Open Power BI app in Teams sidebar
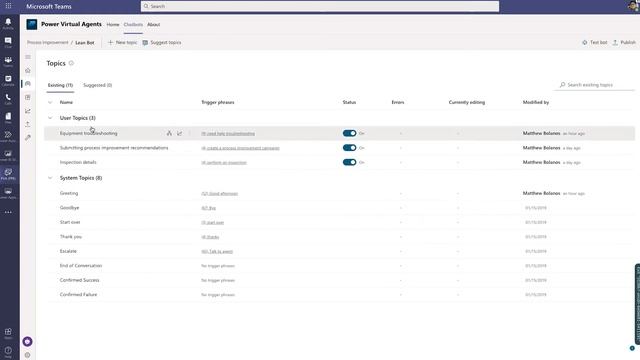Viewport: 640px width, 360px height. click(x=8, y=155)
